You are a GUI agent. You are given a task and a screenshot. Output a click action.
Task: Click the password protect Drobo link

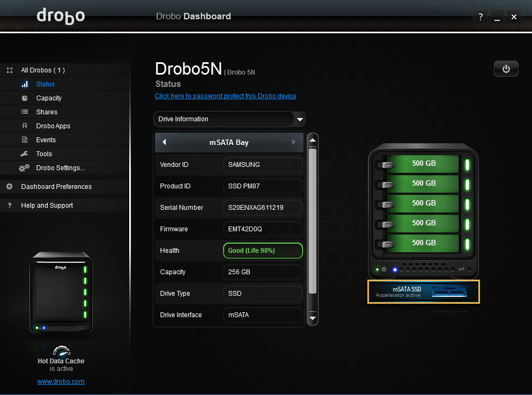coord(226,96)
